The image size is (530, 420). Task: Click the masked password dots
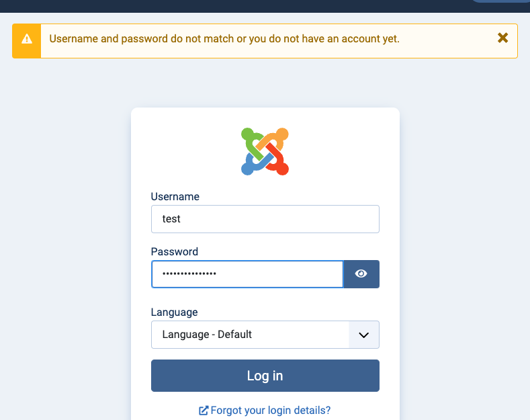click(x=189, y=274)
